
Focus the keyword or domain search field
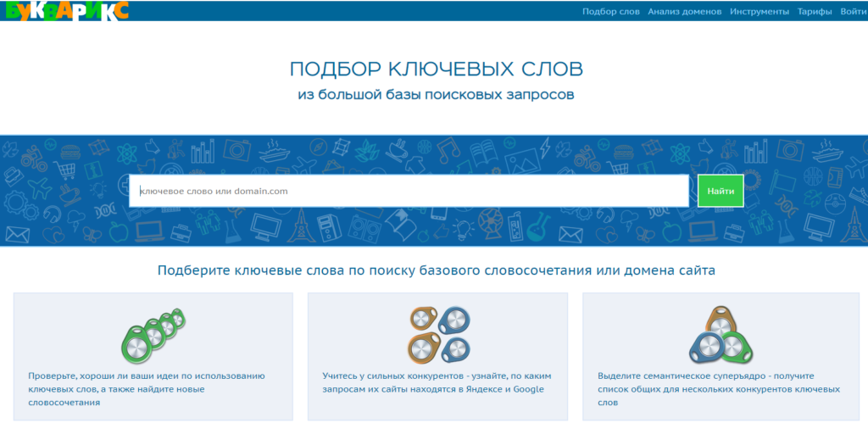click(x=409, y=192)
